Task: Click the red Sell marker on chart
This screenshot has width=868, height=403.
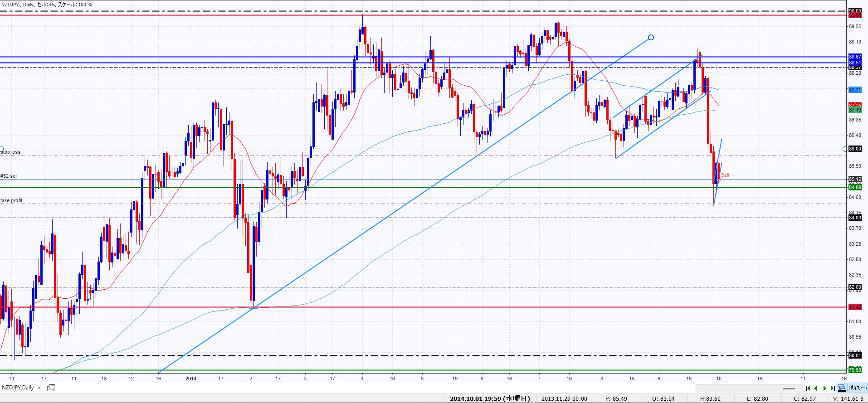Action: [725, 175]
